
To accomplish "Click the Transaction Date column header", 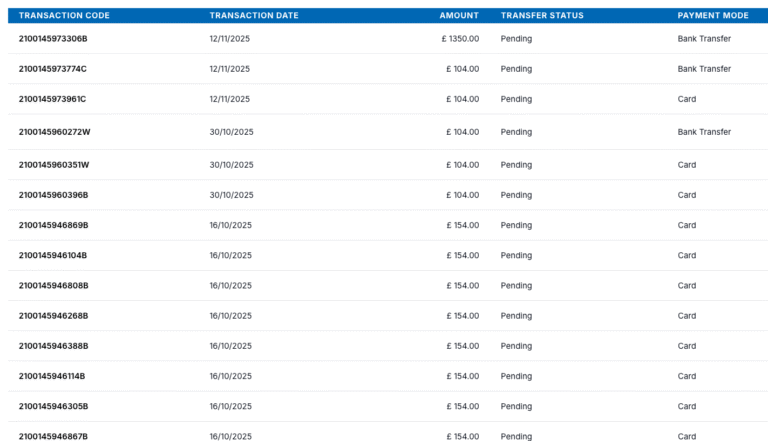I will (x=254, y=16).
